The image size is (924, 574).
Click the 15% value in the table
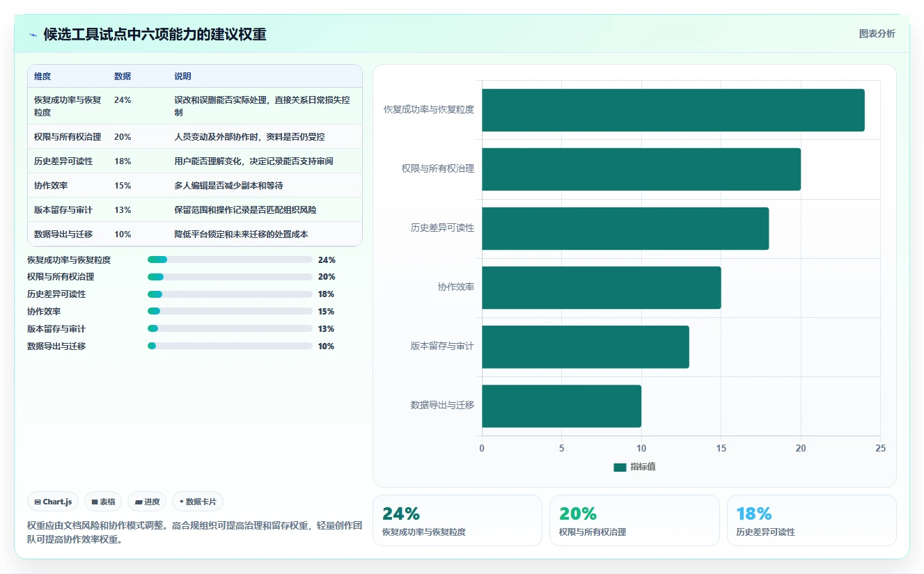123,186
